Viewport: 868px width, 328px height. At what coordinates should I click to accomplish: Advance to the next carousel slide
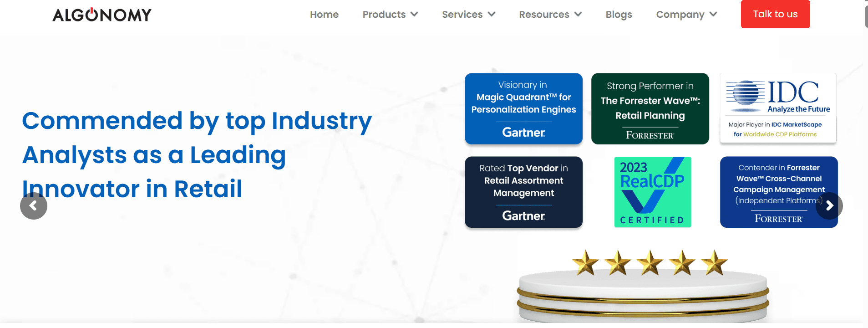click(829, 206)
